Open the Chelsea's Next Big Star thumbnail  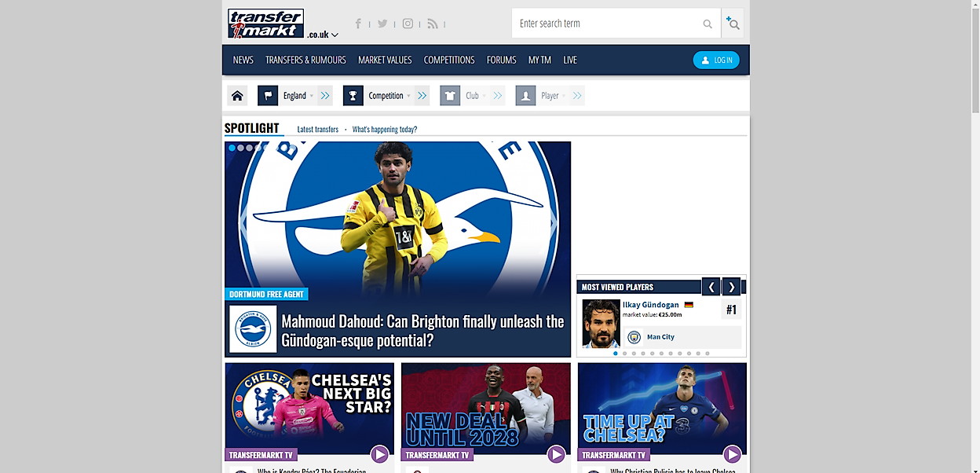point(309,409)
